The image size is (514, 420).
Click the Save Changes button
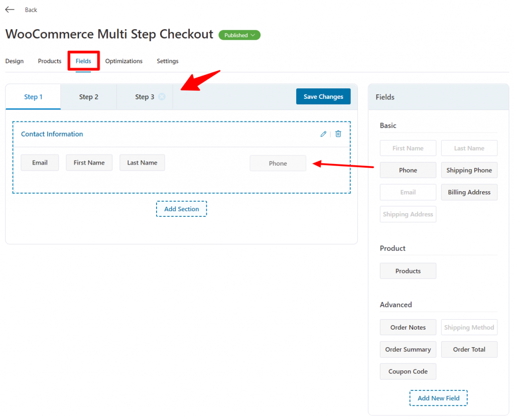[x=323, y=96]
